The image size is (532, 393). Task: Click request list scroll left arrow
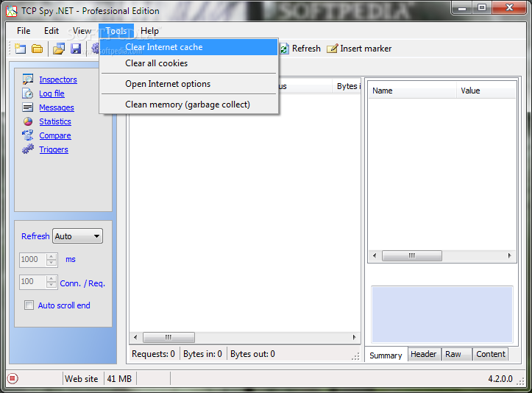(x=135, y=337)
